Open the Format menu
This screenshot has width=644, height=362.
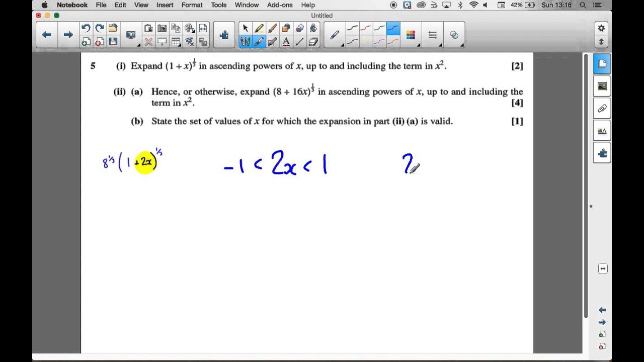pyautogui.click(x=192, y=5)
